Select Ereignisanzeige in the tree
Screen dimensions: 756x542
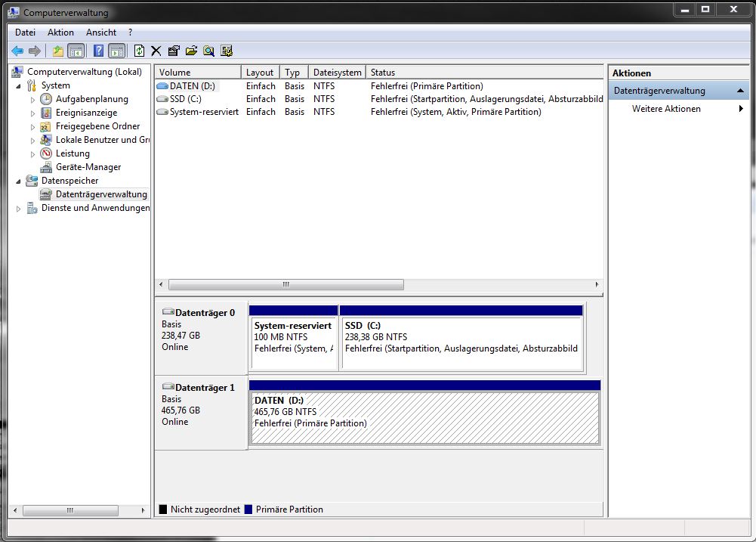point(86,113)
